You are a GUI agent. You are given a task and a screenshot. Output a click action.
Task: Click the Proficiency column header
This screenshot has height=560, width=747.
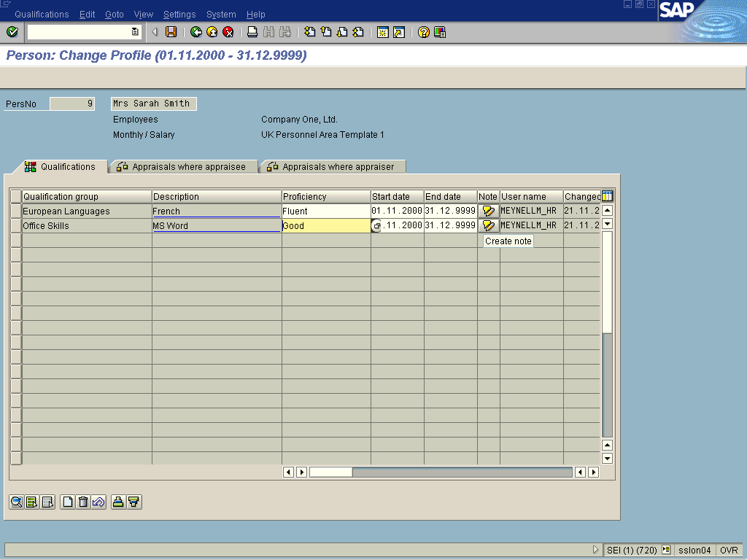coord(326,197)
